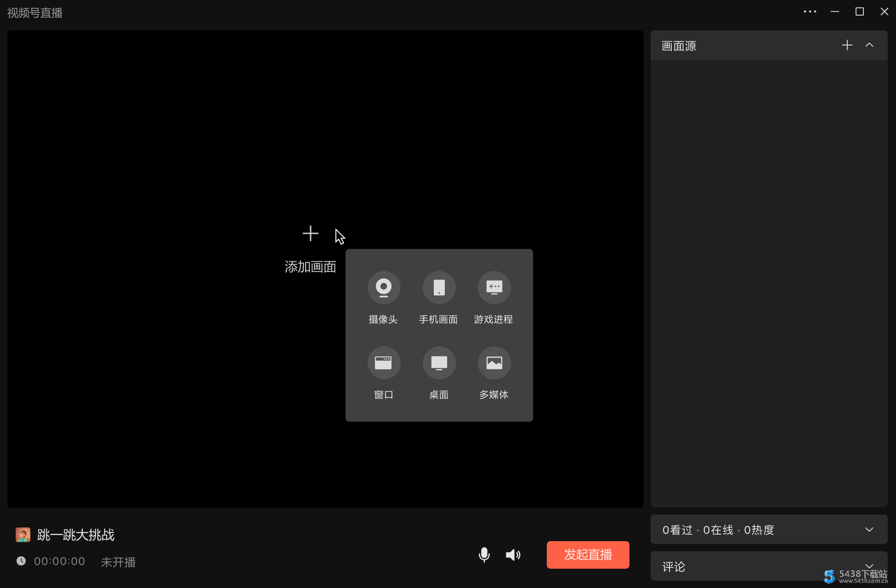Image resolution: width=896 pixels, height=588 pixels.
Task: Click the 添加画面 text label
Action: tap(311, 267)
